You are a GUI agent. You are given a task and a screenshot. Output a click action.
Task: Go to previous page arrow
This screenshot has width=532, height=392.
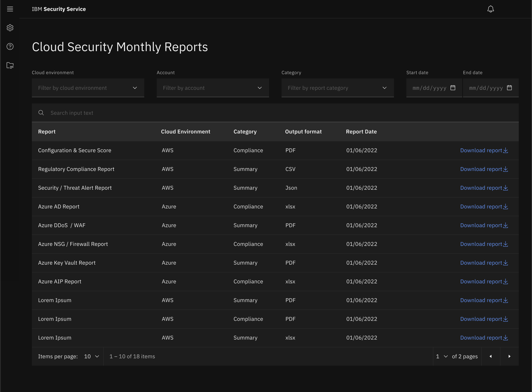pyautogui.click(x=491, y=356)
